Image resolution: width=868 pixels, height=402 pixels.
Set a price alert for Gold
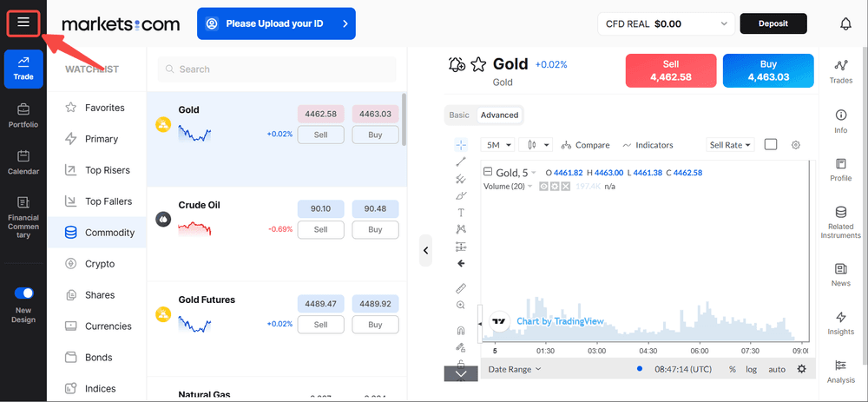pyautogui.click(x=457, y=65)
